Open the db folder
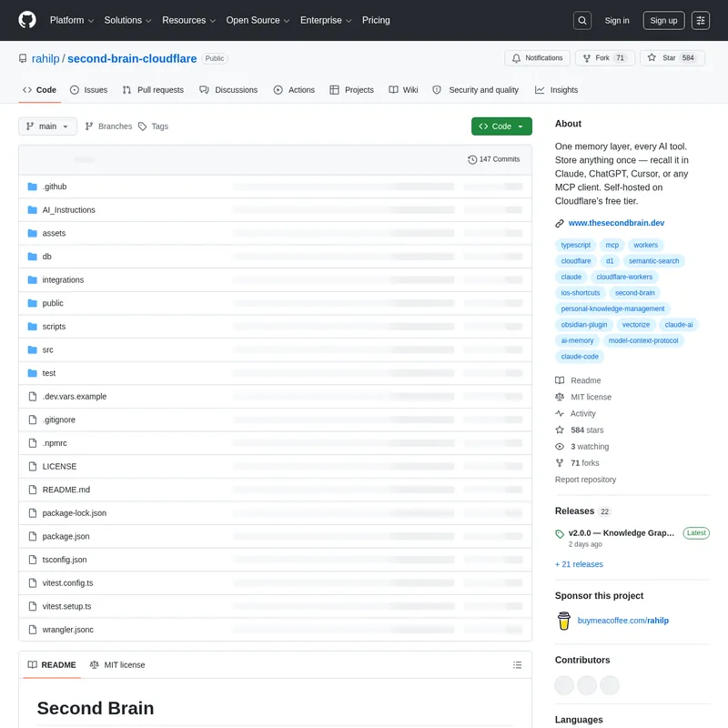 click(46, 257)
